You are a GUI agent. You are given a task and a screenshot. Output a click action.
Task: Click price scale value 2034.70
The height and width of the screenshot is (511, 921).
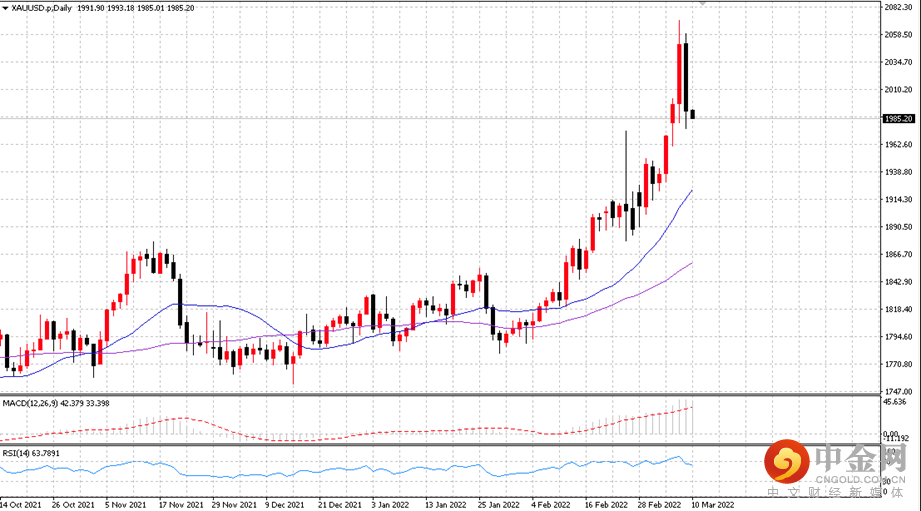pyautogui.click(x=898, y=62)
